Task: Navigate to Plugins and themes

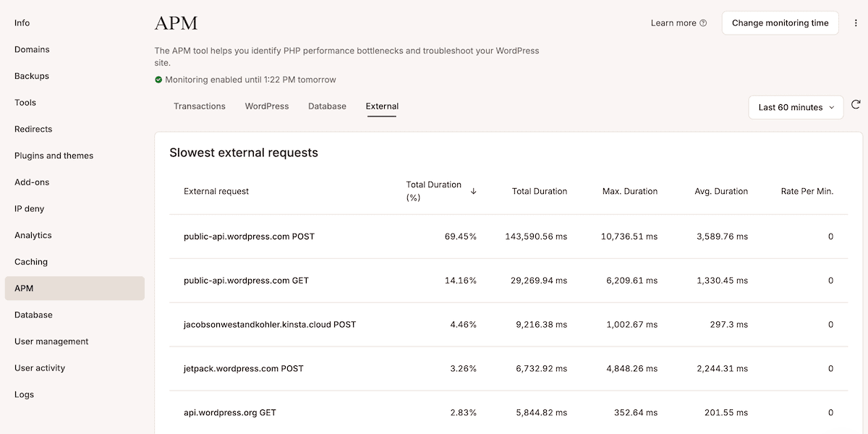Action: click(53, 155)
